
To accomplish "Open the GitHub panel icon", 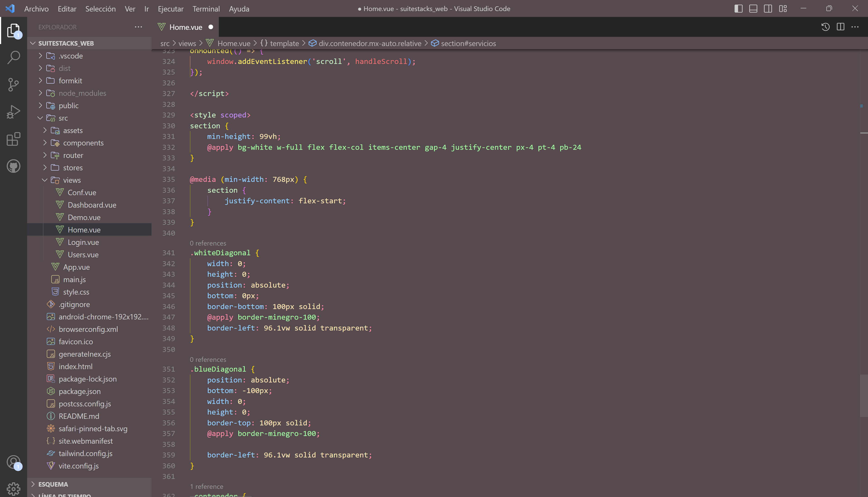I will (x=13, y=166).
